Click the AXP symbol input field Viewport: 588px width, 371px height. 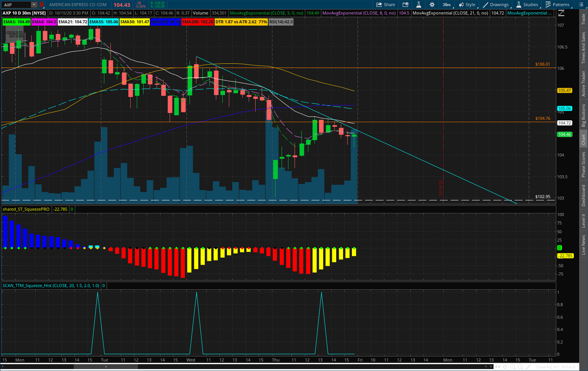point(16,4)
